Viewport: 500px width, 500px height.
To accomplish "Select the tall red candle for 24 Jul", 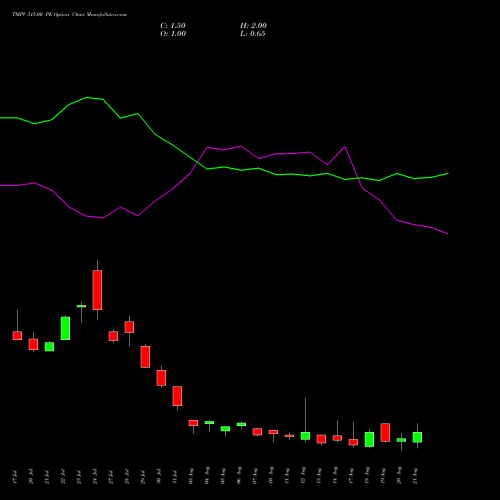I will [97, 290].
